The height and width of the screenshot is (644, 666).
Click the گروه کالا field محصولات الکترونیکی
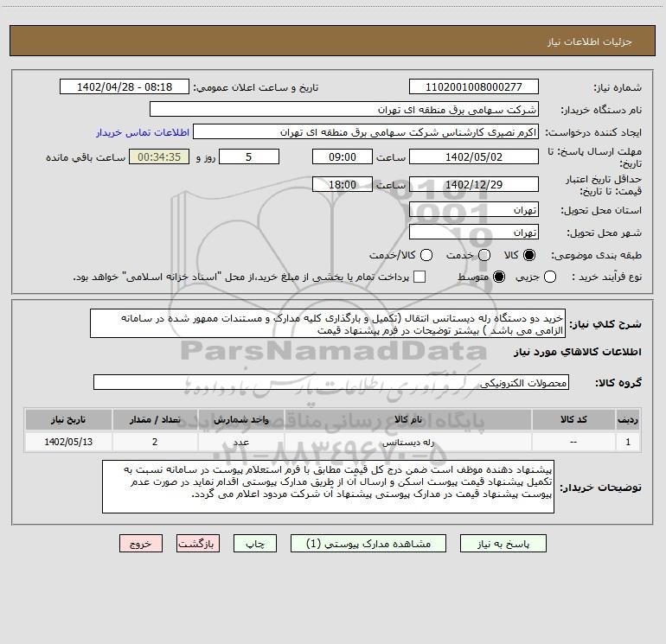[x=331, y=382]
